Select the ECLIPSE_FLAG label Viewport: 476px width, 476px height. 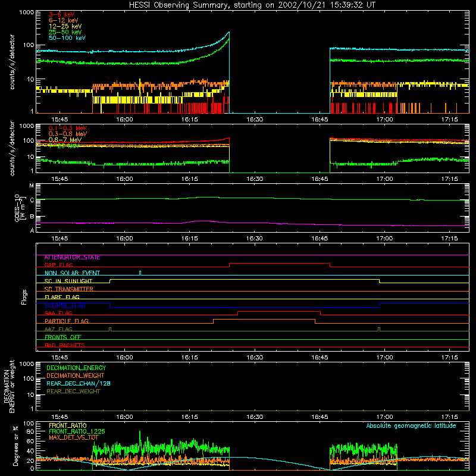coord(65,305)
